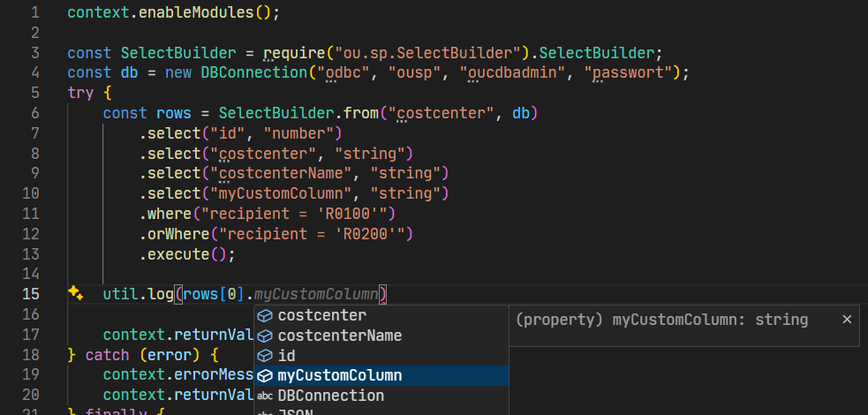Click the .where clause with R0100
The width and height of the screenshot is (868, 415).
pos(268,214)
